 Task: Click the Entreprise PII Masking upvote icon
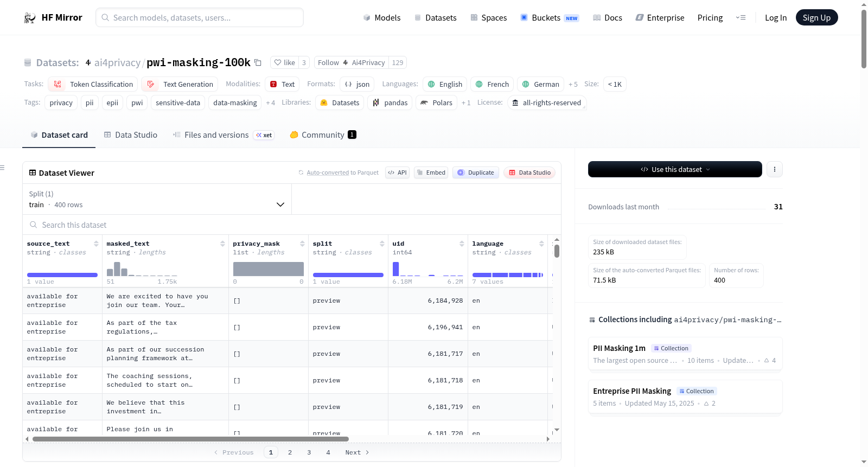(706, 404)
